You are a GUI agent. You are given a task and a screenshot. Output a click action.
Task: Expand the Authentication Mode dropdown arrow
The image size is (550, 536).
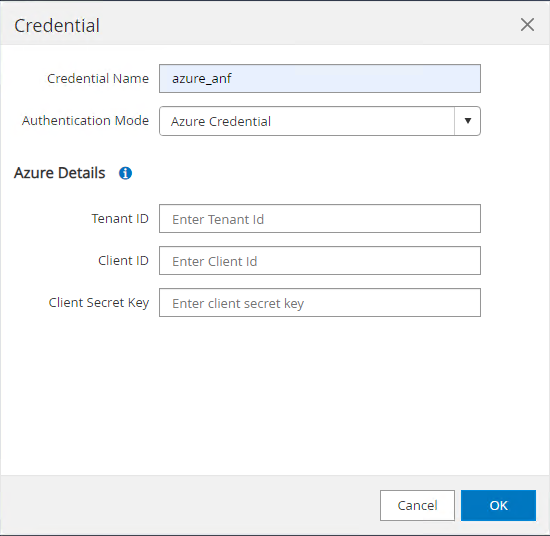[468, 121]
